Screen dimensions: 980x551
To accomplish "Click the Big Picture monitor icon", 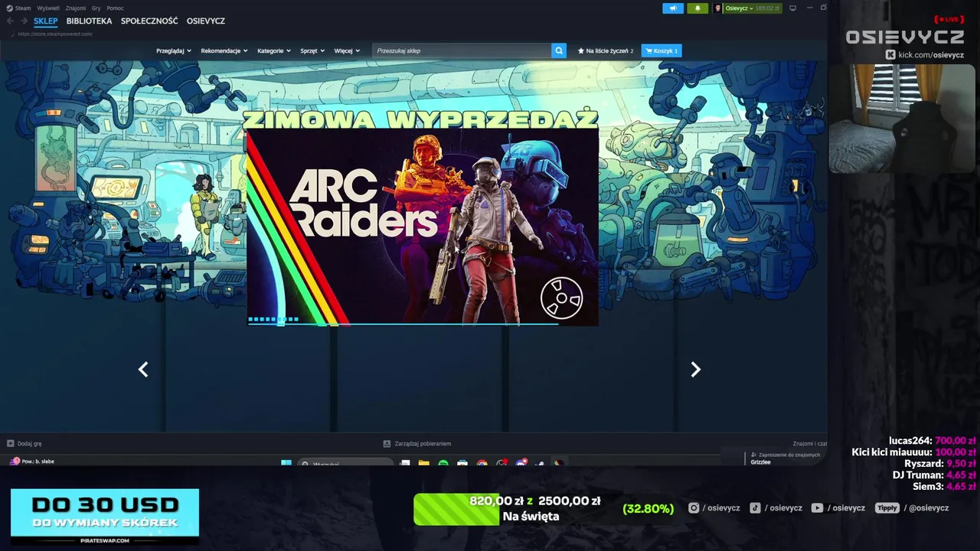I will 792,8.
